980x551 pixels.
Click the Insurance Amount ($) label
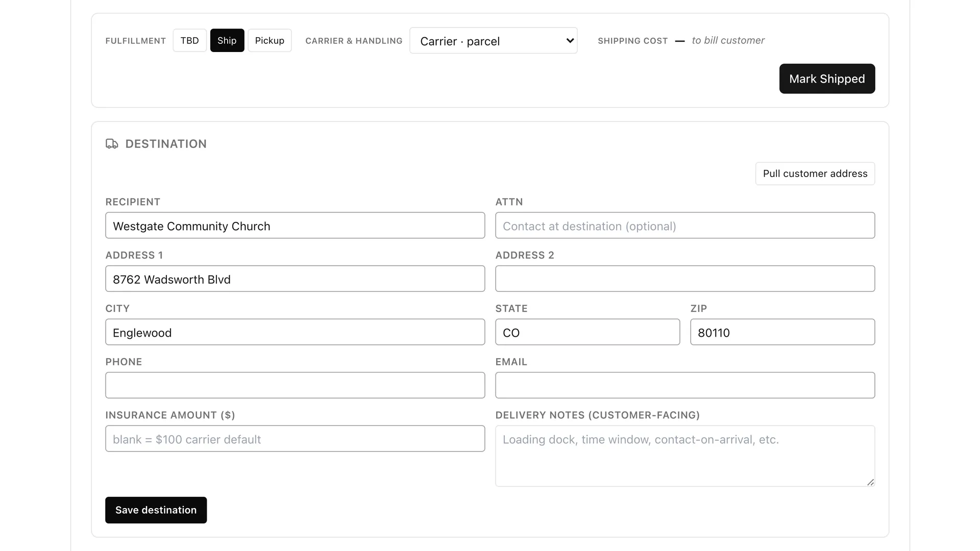(170, 415)
